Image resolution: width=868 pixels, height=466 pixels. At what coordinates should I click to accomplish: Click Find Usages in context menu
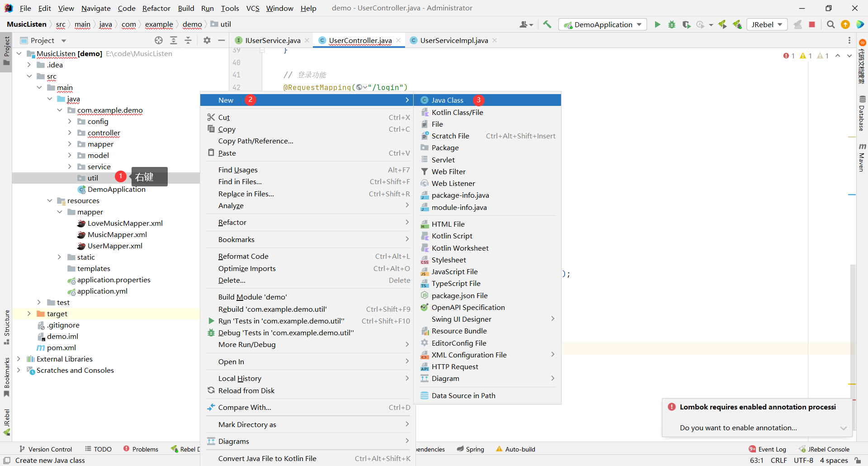(308, 170)
